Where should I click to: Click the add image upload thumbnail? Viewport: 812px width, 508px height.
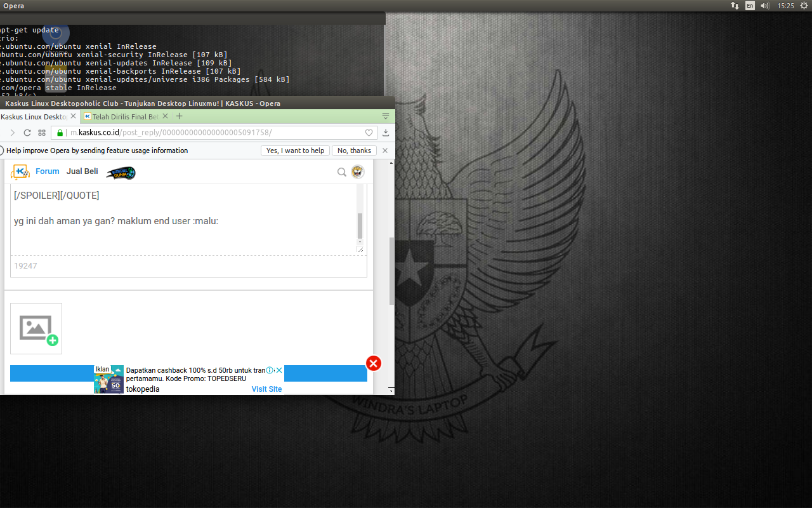point(36,328)
